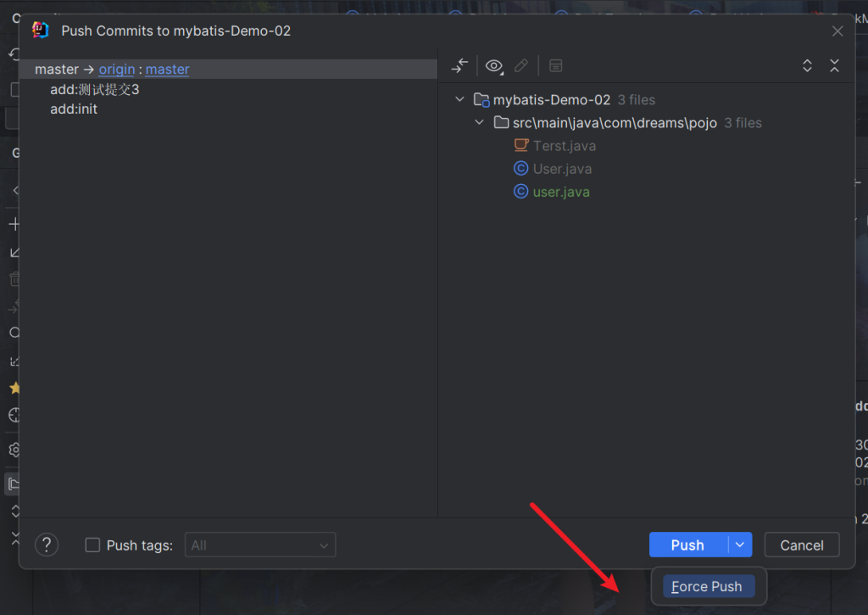Select the "add:init" commit
The width and height of the screenshot is (868, 615).
74,109
